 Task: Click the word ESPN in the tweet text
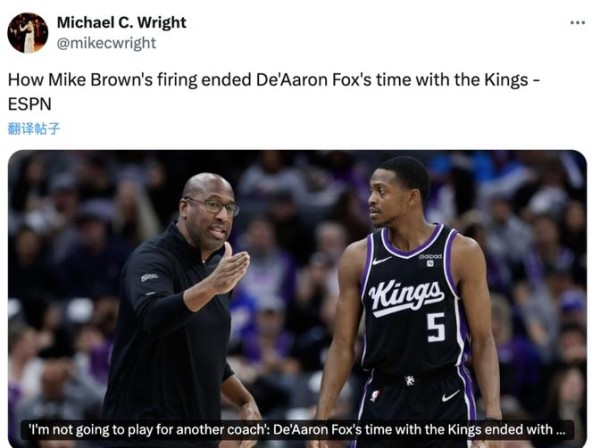[x=29, y=104]
